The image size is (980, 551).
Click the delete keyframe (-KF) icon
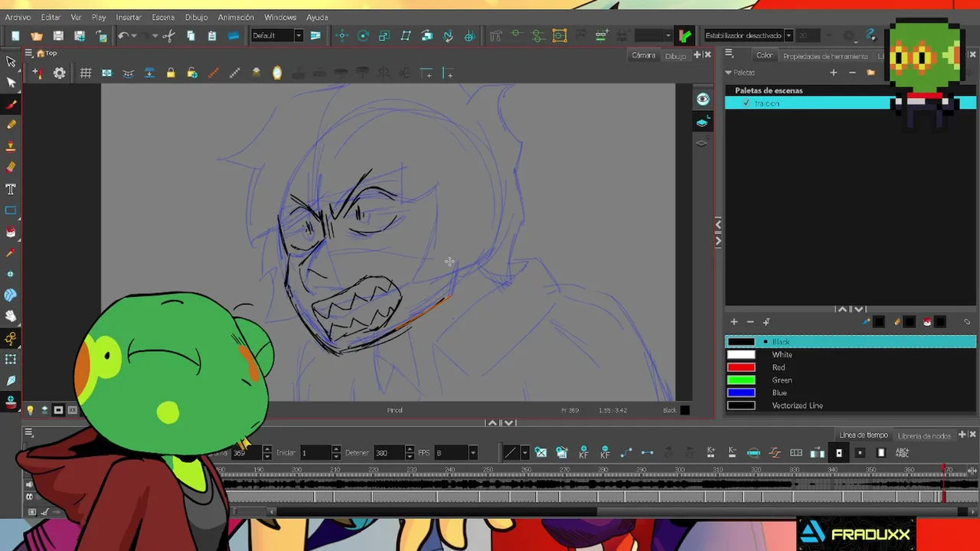click(x=606, y=453)
